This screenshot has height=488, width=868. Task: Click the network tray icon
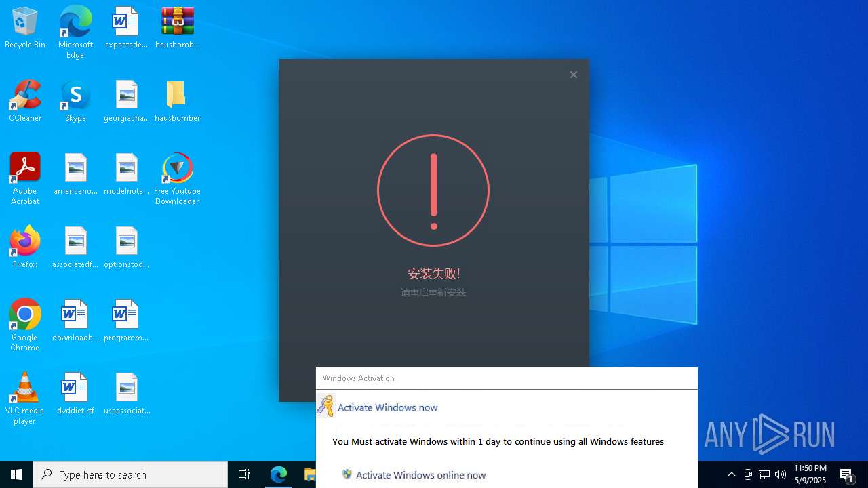pos(764,474)
